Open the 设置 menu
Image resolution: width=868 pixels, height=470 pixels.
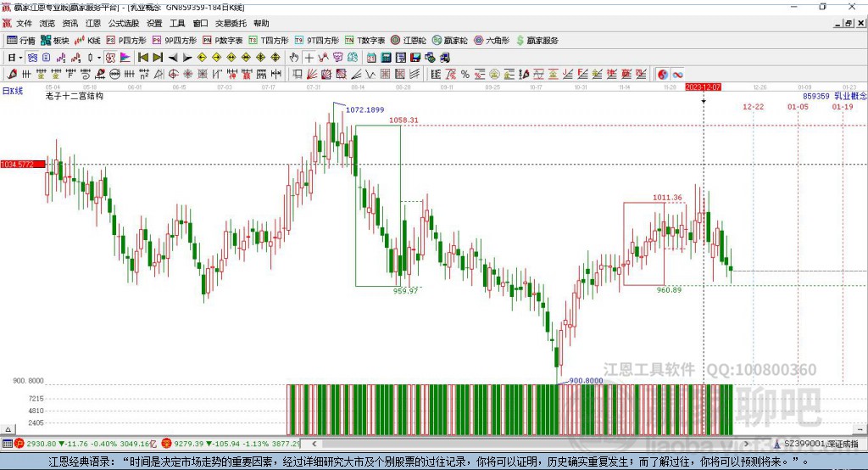154,23
